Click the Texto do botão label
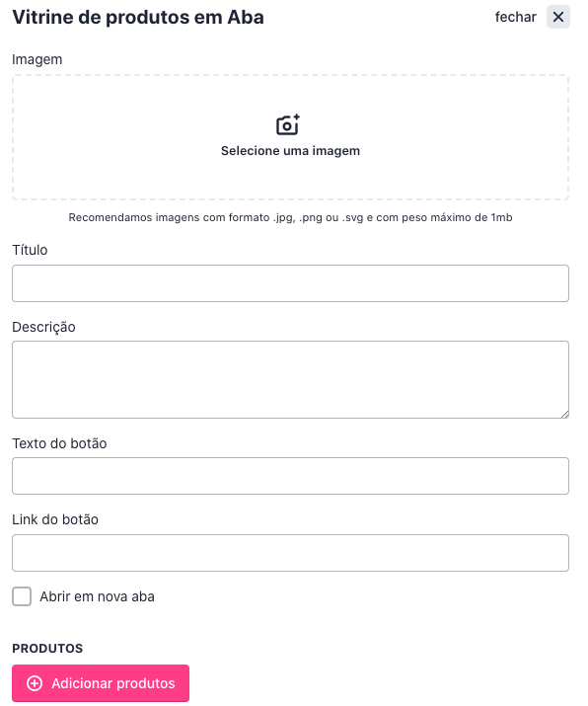The height and width of the screenshot is (706, 588). click(59, 443)
